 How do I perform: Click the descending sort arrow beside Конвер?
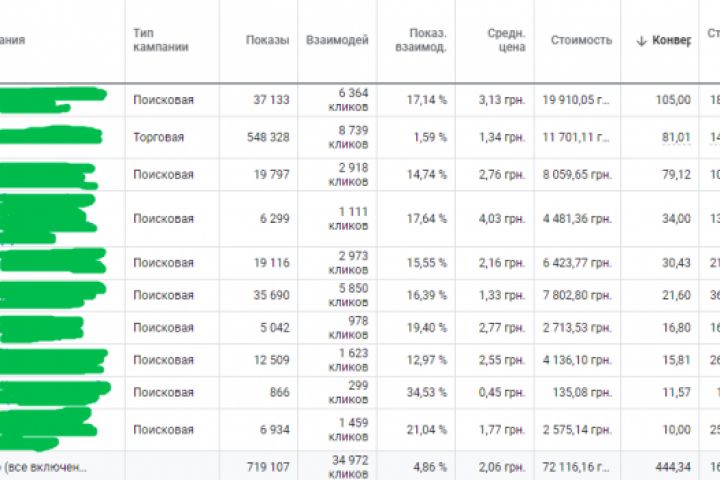click(641, 41)
